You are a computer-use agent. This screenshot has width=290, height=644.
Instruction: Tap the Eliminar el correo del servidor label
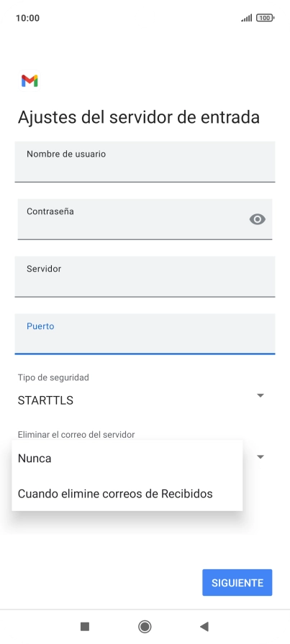(x=76, y=434)
